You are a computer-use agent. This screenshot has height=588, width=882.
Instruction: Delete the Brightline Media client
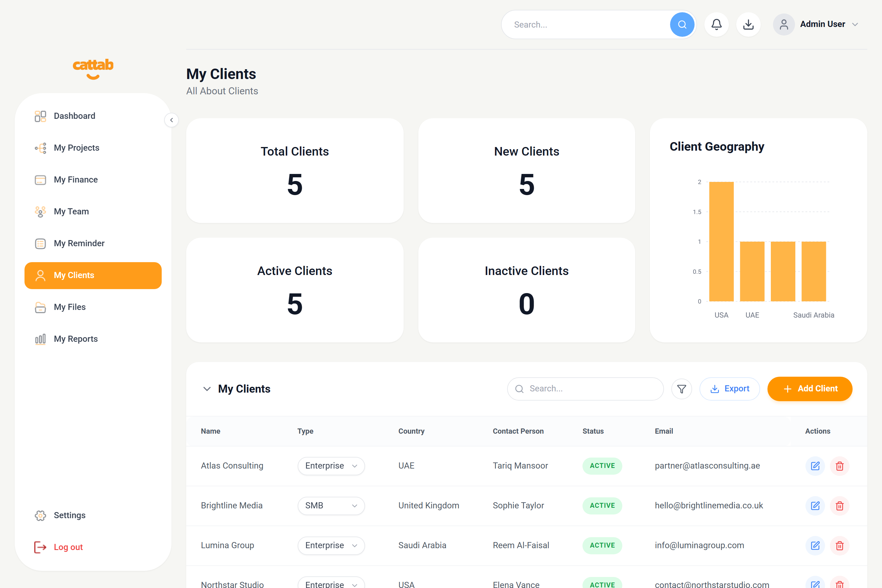point(839,506)
